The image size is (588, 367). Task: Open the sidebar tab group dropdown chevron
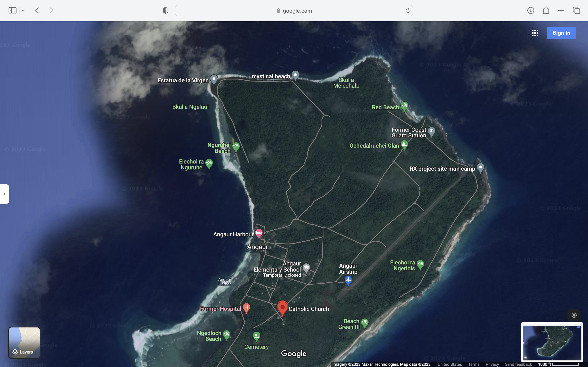23,10
